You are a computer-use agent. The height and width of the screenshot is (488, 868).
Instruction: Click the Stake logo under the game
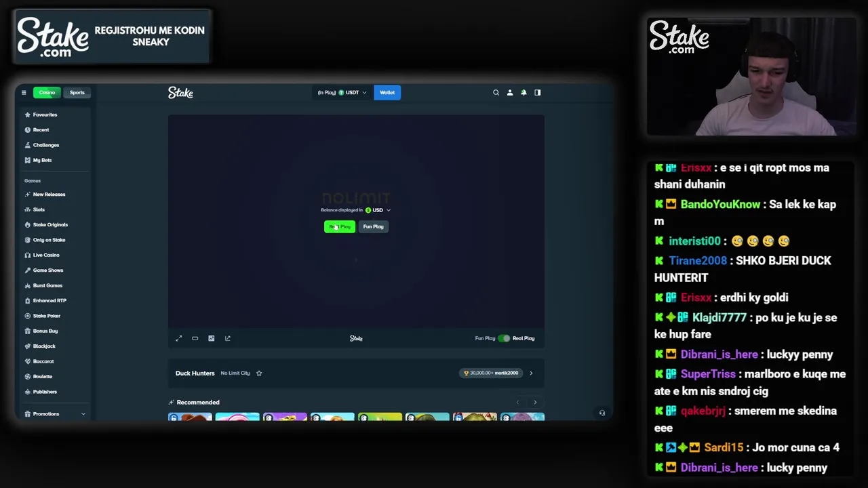click(356, 338)
